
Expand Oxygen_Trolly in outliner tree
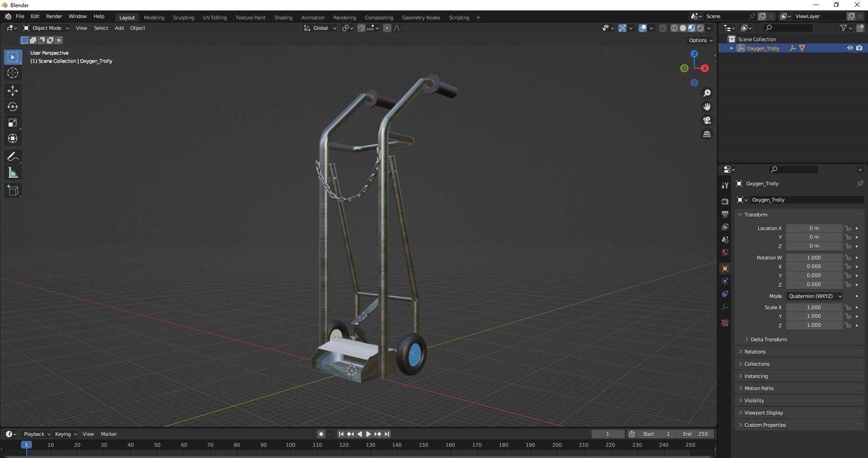click(732, 48)
